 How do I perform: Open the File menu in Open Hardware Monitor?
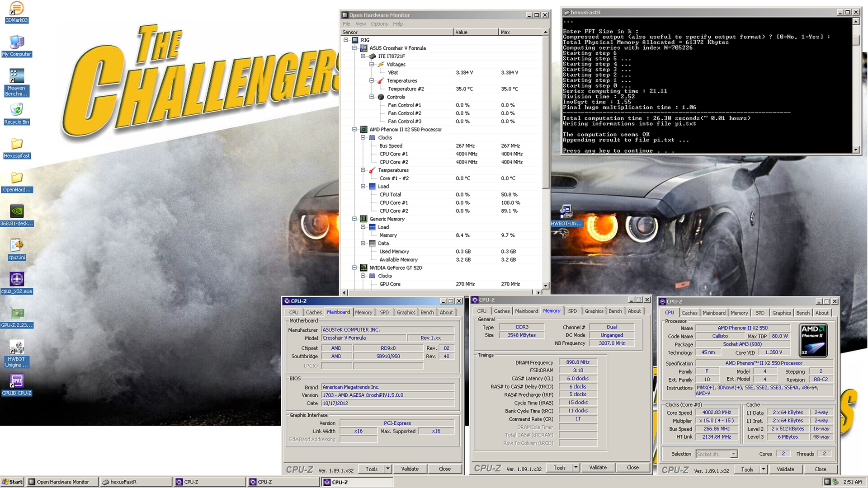pos(347,23)
